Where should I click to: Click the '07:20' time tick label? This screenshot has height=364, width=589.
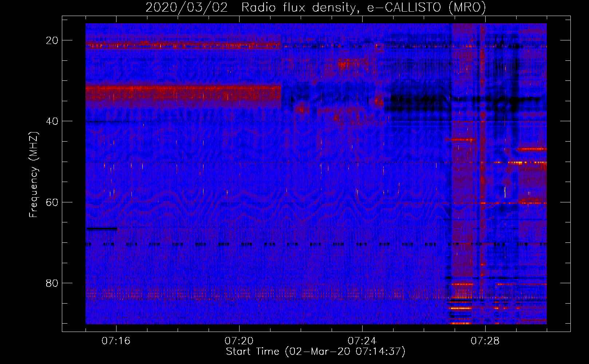(239, 341)
